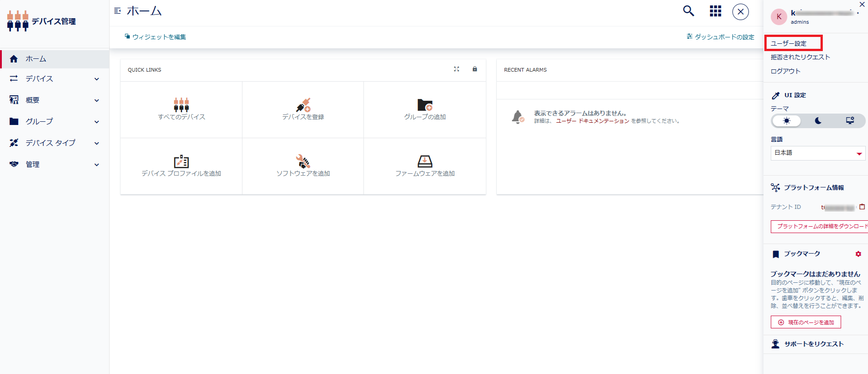Click the search magnifier icon
868x374 pixels.
[x=689, y=11]
